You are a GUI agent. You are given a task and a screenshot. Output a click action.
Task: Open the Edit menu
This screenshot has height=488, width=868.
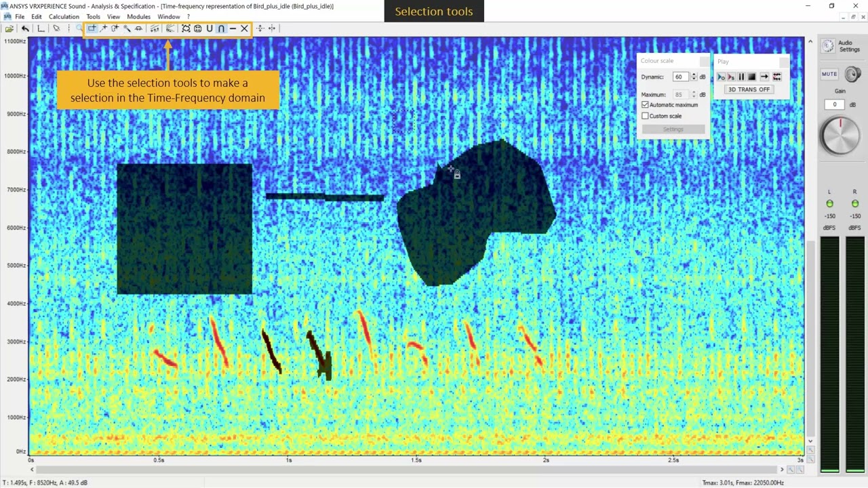click(36, 17)
